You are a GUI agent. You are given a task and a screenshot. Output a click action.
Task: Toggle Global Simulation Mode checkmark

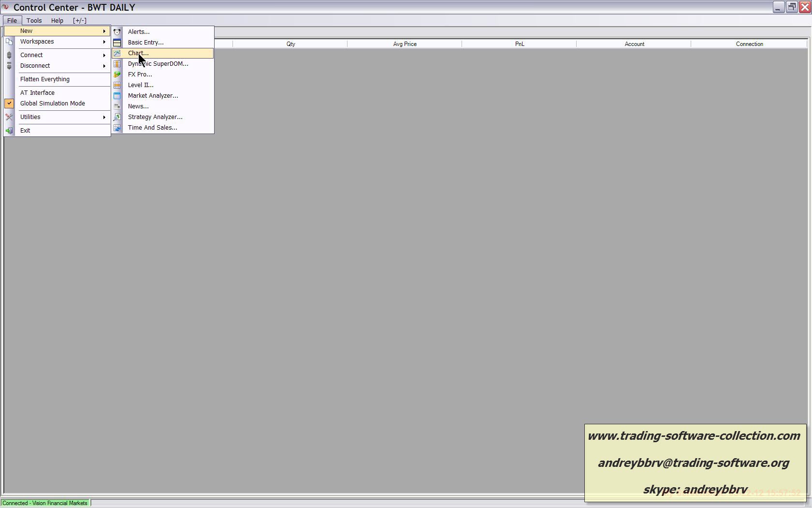click(x=9, y=104)
